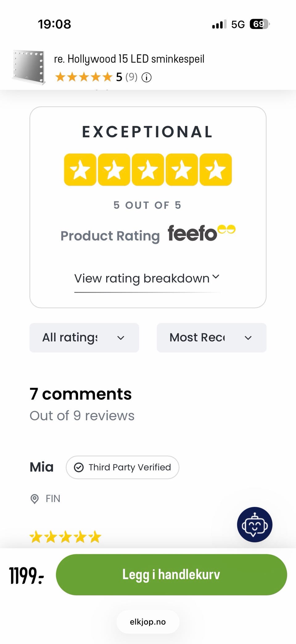Tap the battery indicator in status bar
This screenshot has width=296, height=644.
(x=259, y=24)
